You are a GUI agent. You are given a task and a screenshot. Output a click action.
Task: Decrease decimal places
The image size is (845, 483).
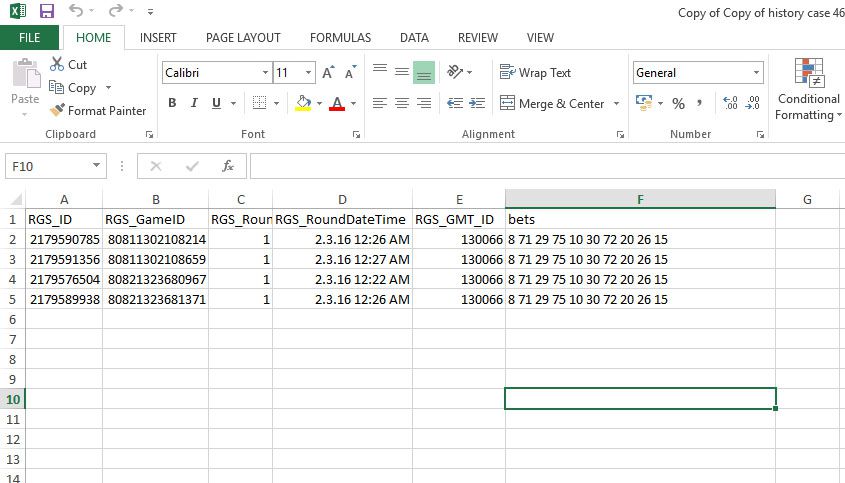[752, 103]
